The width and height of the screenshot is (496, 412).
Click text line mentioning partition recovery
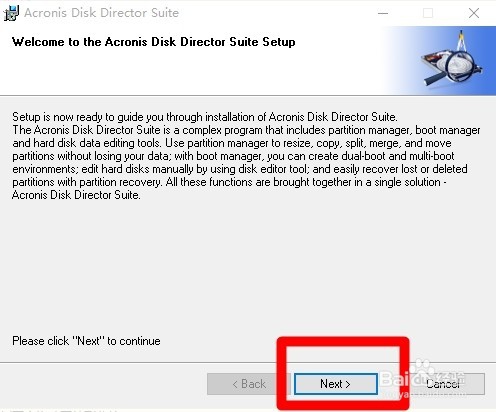click(x=229, y=182)
